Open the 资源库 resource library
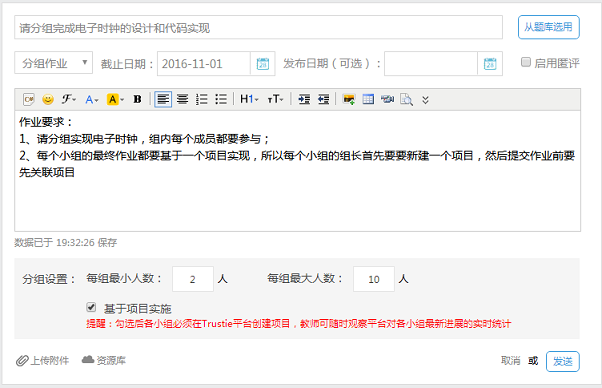This screenshot has width=602, height=388. click(x=111, y=360)
